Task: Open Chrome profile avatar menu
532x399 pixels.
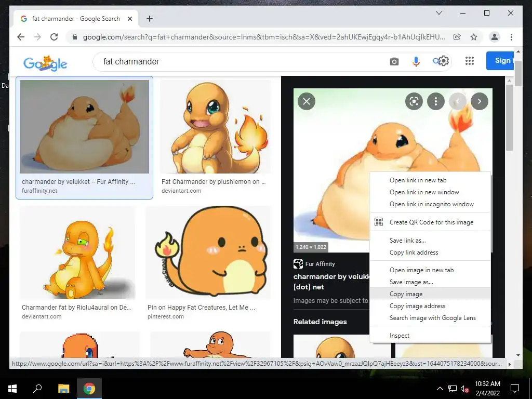Action: (x=495, y=37)
